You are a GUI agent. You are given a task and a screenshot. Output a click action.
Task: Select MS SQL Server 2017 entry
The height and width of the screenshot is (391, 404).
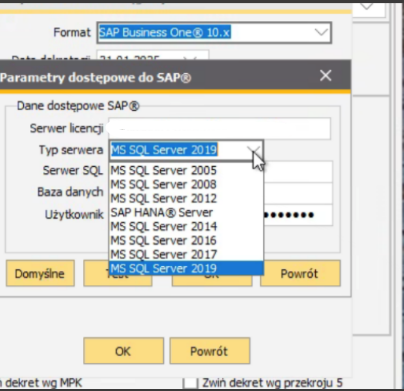(x=186, y=254)
